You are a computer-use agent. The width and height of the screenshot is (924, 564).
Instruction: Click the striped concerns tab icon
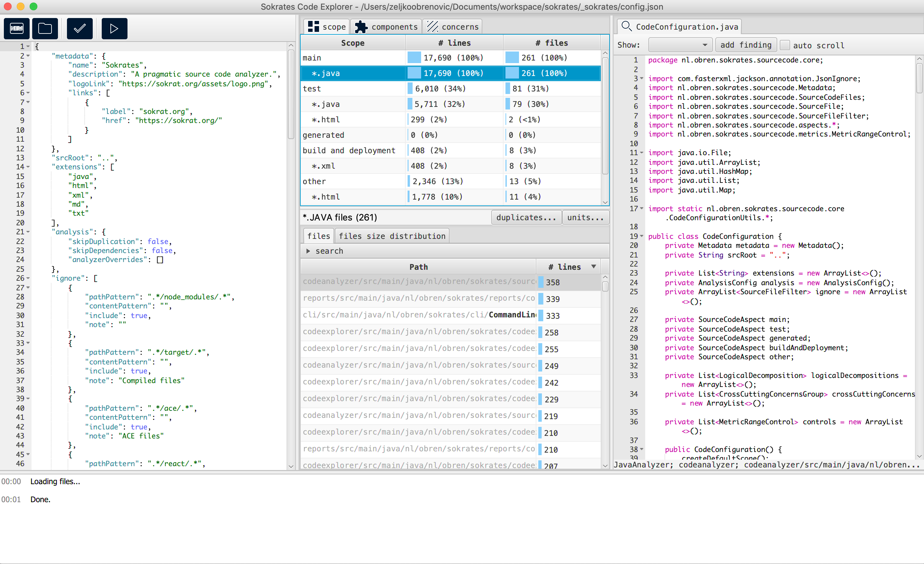pyautogui.click(x=432, y=27)
